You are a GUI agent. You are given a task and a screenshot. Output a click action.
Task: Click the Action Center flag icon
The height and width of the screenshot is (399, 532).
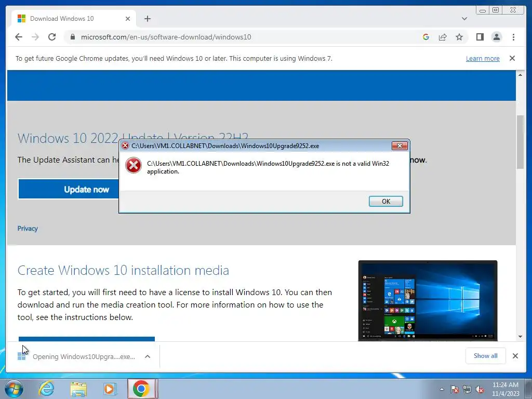click(x=455, y=389)
